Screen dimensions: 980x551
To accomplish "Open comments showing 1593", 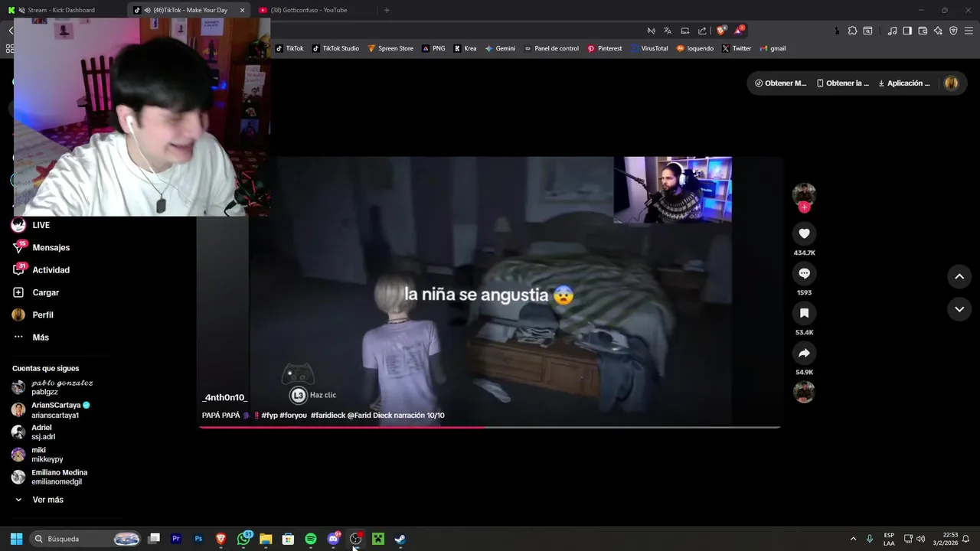I will (x=804, y=273).
